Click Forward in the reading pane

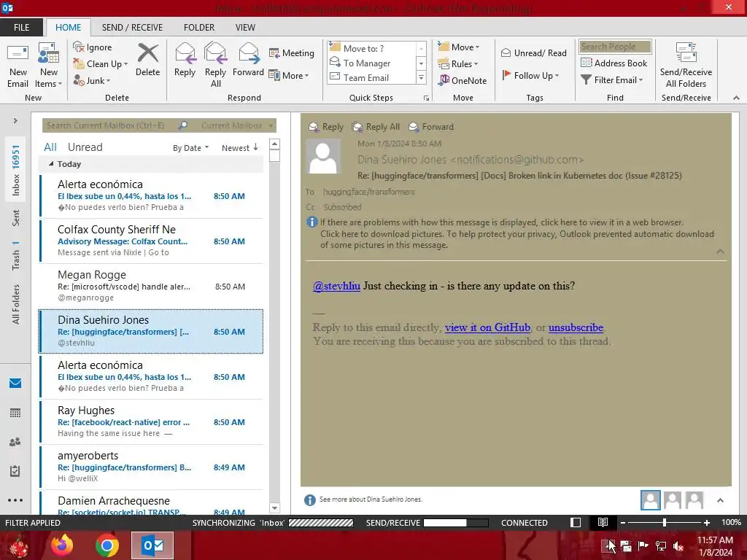(x=431, y=127)
